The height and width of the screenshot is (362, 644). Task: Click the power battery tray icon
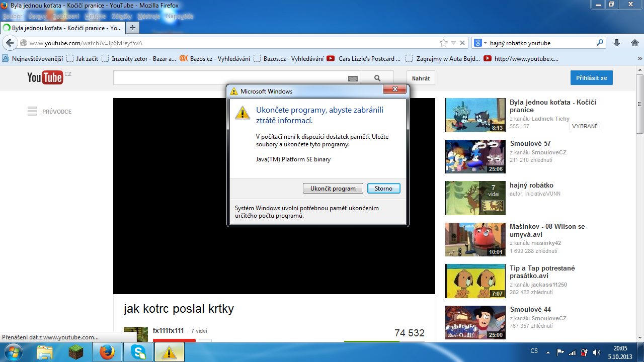point(584,352)
